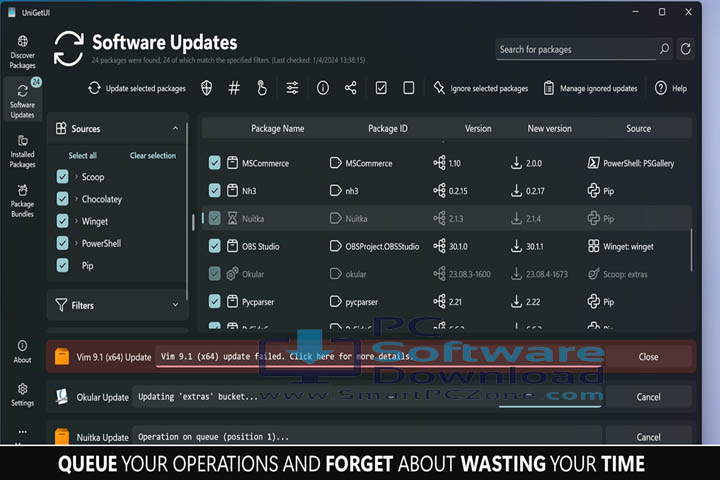The image size is (720, 480).
Task: Sort by the Package Name column
Action: (277, 129)
